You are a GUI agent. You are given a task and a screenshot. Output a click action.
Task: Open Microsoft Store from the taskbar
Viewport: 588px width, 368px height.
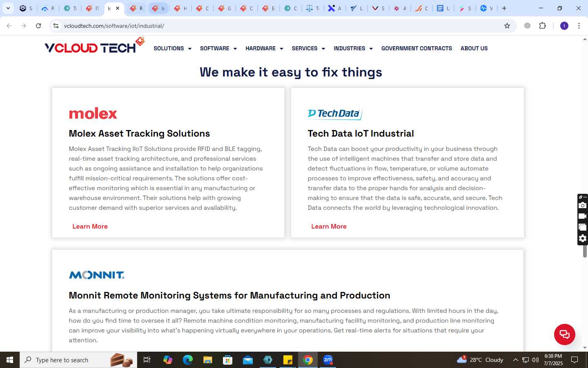[x=228, y=360]
